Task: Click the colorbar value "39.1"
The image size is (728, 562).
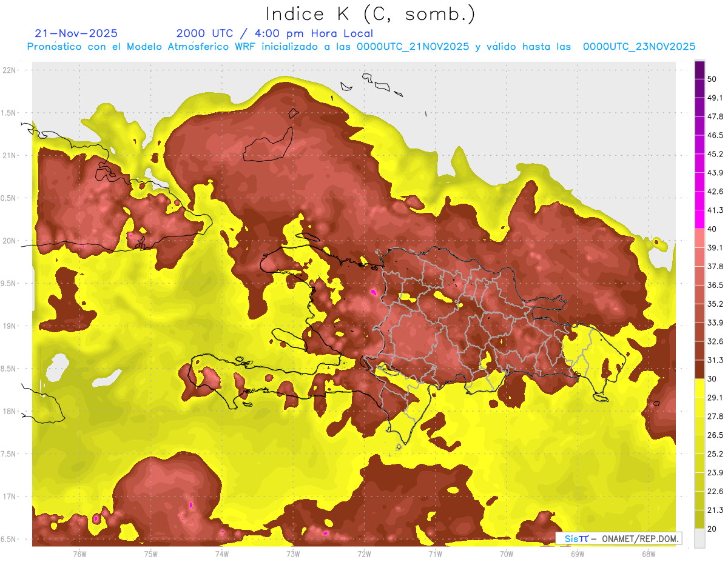Action: 715,247
